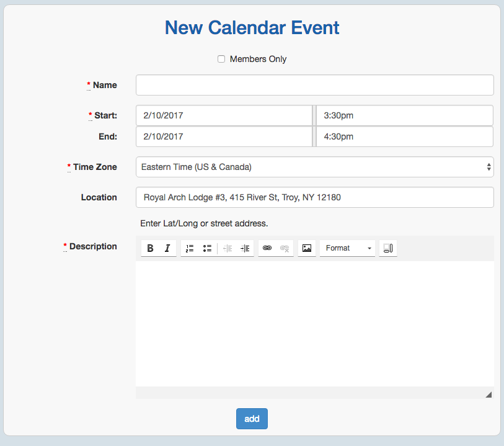Insert an image using the image icon
Screen dimensions: 504x446
pos(307,248)
